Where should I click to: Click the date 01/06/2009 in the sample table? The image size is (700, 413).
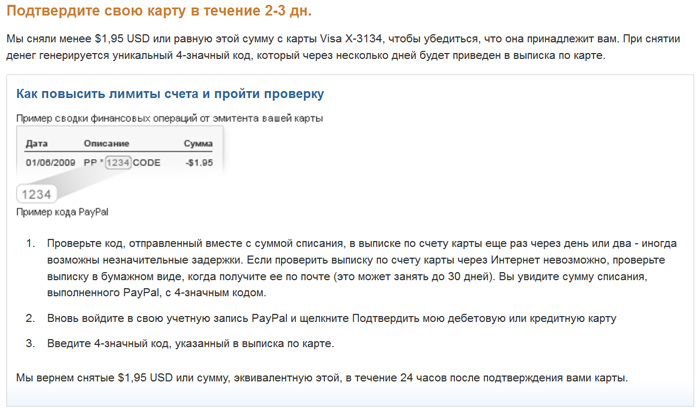(x=50, y=163)
